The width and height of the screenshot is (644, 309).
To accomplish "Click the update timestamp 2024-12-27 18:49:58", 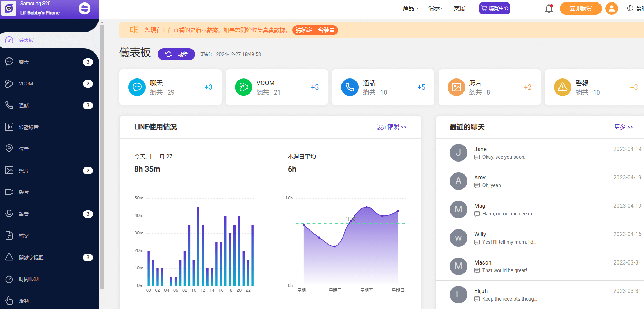I will (x=238, y=54).
